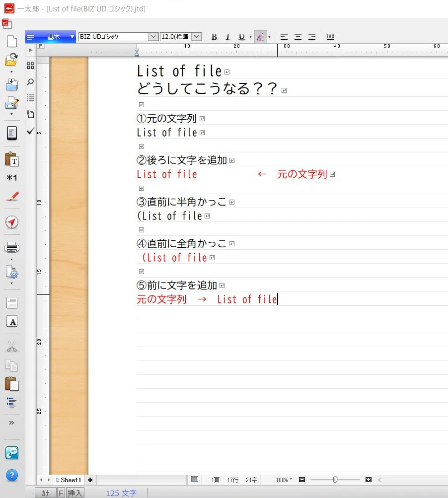The image size is (448, 498).
Task: Toggle the カナ input mode button
Action: 45,493
